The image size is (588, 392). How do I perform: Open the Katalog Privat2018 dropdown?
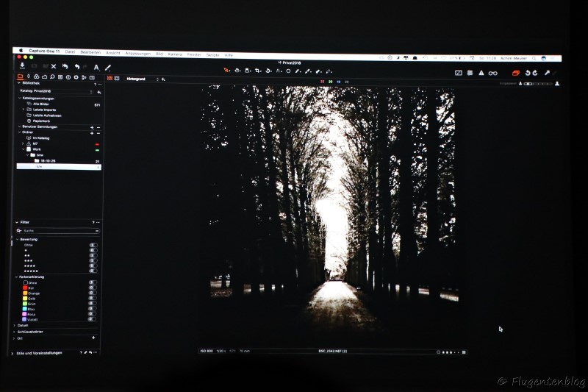[91, 91]
